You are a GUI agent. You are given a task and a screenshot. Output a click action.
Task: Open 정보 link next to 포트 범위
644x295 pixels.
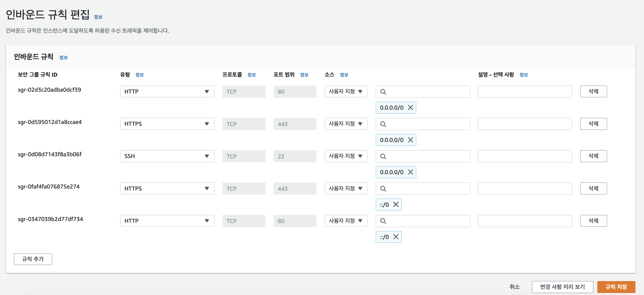(x=304, y=75)
